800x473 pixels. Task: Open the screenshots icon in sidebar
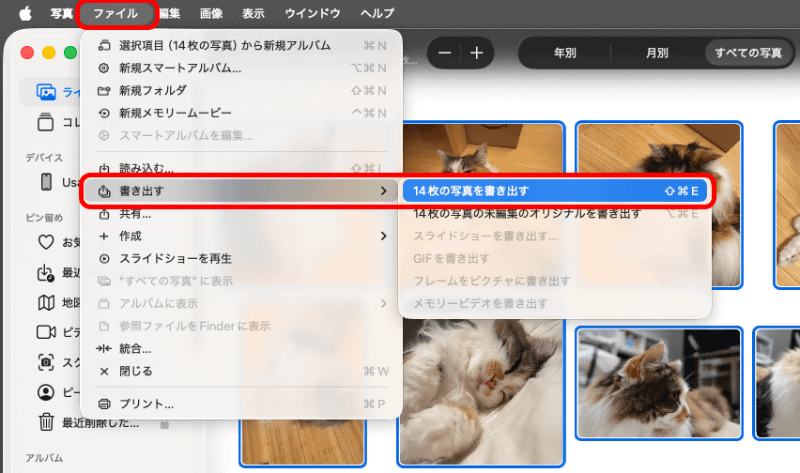(46, 362)
